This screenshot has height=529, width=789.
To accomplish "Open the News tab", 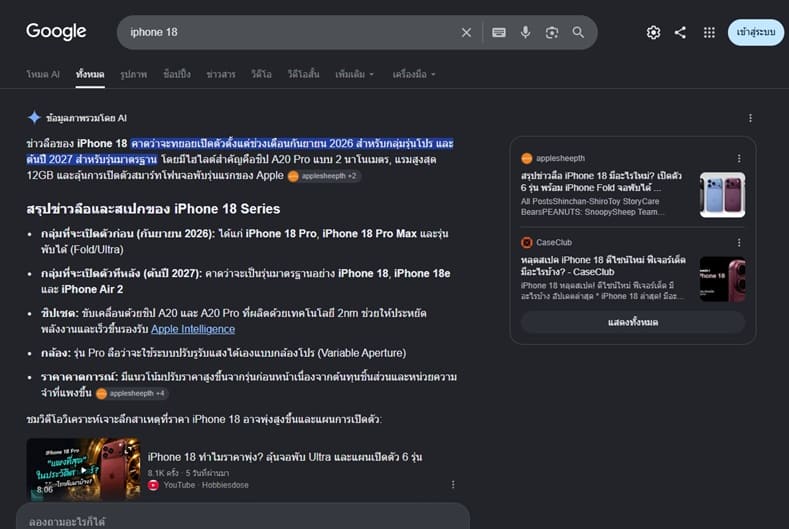I will click(x=221, y=74).
